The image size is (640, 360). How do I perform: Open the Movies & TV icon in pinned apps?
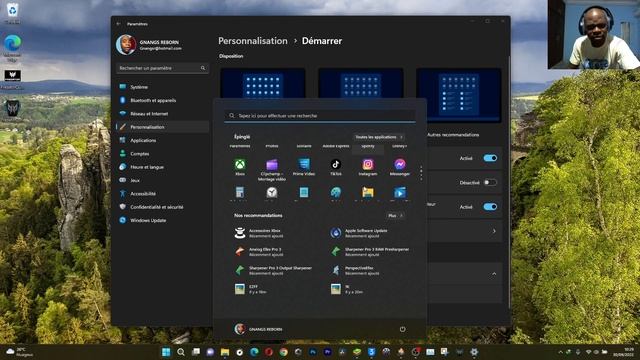click(400, 193)
